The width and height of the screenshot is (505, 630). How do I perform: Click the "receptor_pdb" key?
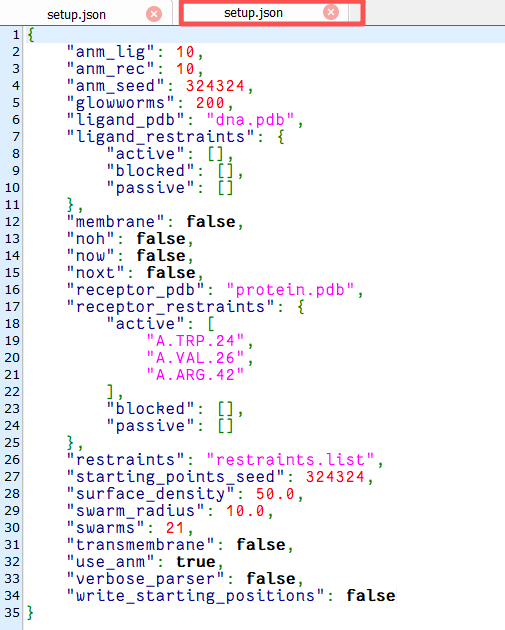point(135,290)
